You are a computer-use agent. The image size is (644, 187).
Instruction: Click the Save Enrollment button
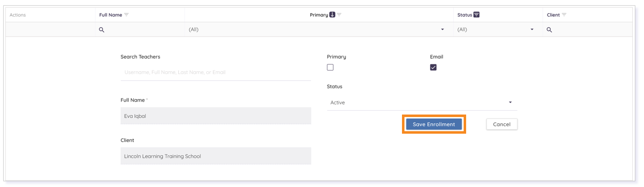pos(434,125)
